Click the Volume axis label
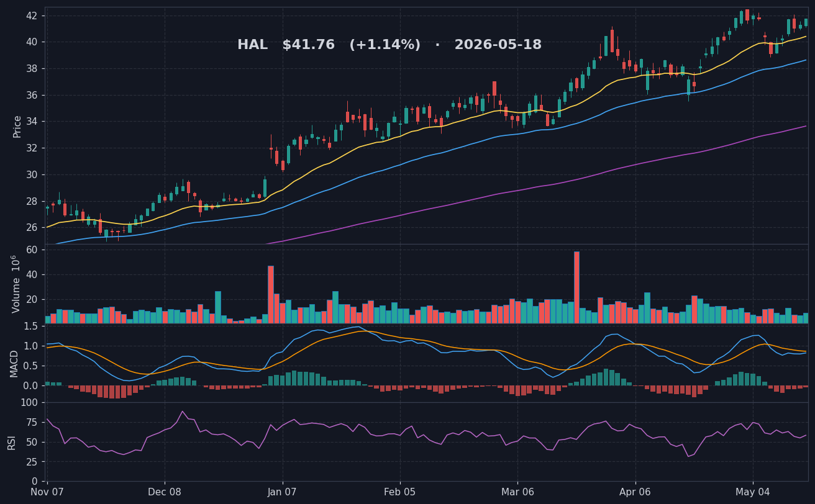The image size is (815, 504). pos(17,284)
